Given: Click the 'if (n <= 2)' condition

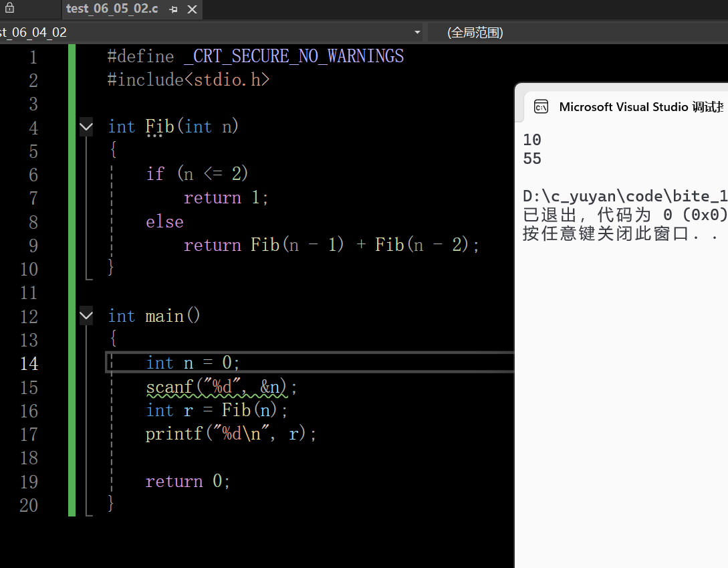Looking at the screenshot, I should (x=197, y=174).
